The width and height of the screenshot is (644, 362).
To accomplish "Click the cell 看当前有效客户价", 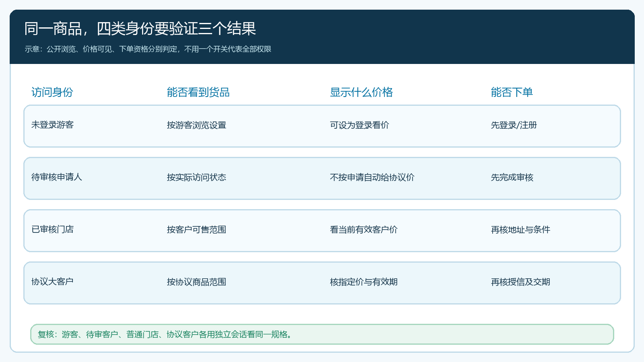I will [x=363, y=230].
